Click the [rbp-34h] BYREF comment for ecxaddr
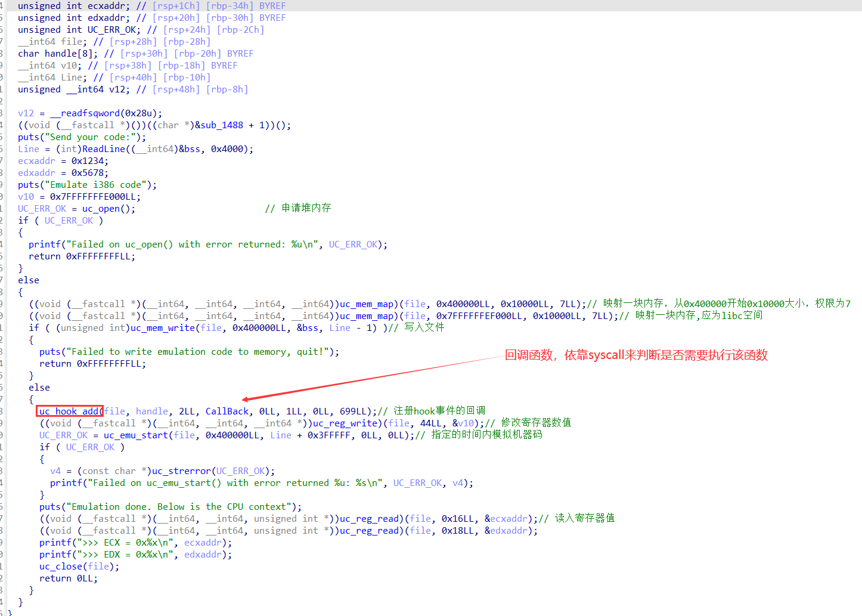862x616 pixels. coord(246,6)
